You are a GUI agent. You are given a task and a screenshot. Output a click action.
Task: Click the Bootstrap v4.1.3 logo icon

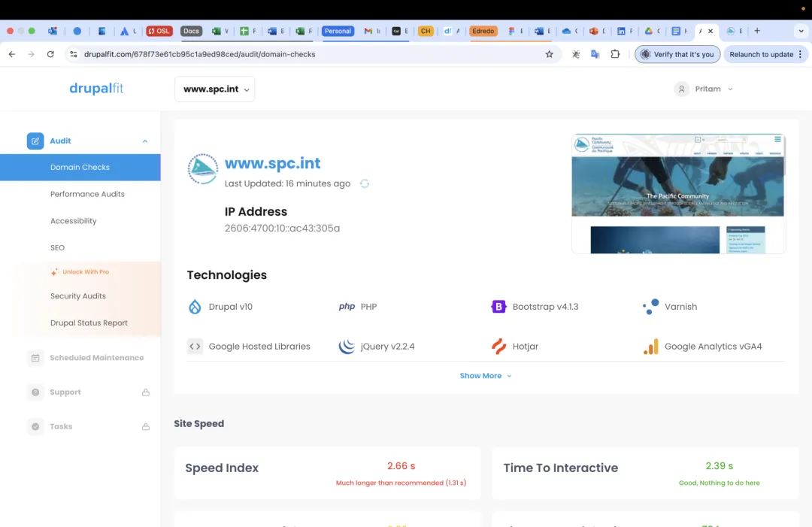pyautogui.click(x=498, y=307)
